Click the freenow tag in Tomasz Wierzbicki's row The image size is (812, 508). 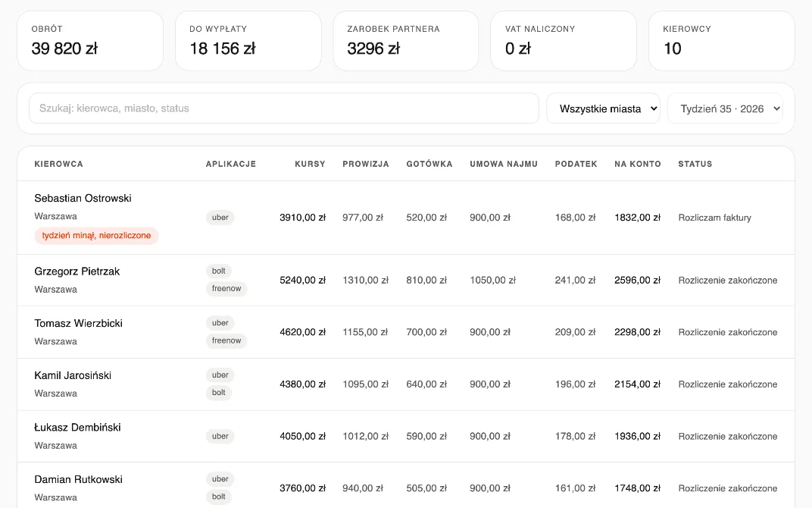226,340
